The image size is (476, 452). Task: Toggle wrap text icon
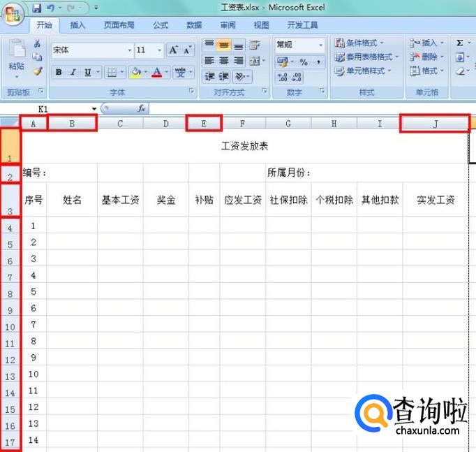pyautogui.click(x=254, y=45)
